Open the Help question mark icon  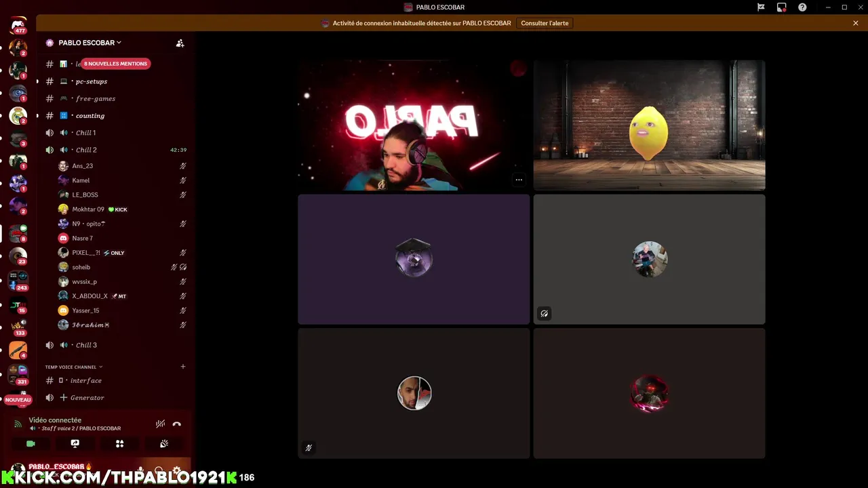802,7
